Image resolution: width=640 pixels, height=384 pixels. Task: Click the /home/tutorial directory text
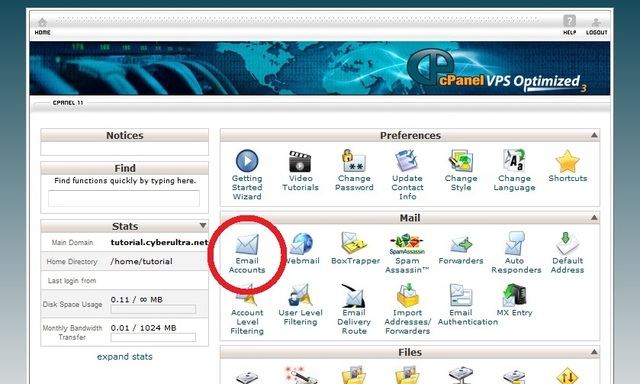point(141,262)
